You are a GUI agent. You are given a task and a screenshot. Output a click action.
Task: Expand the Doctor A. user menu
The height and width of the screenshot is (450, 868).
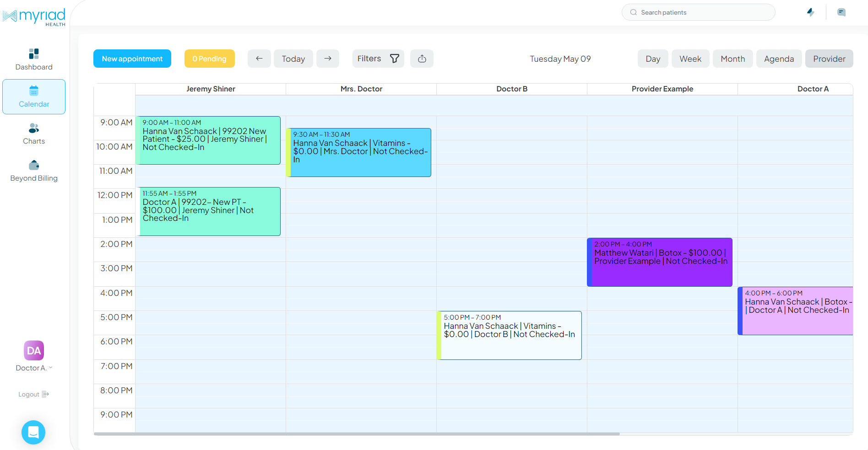(34, 368)
